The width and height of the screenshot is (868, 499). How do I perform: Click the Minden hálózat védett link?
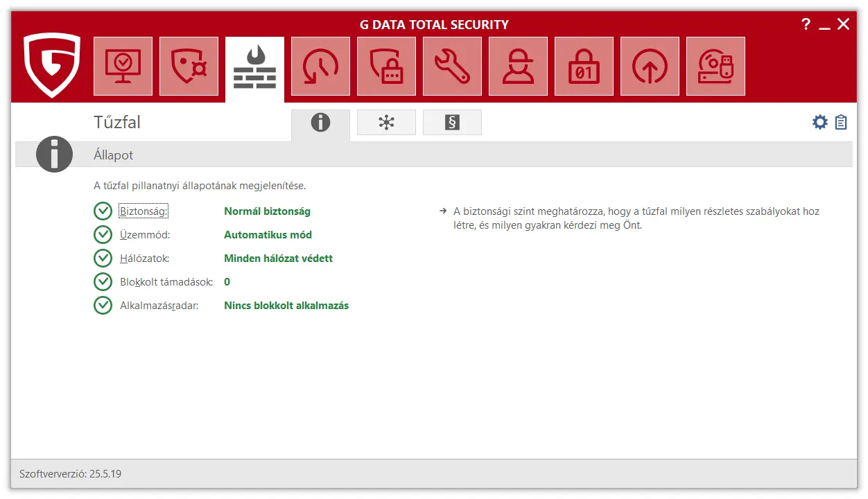pyautogui.click(x=278, y=259)
